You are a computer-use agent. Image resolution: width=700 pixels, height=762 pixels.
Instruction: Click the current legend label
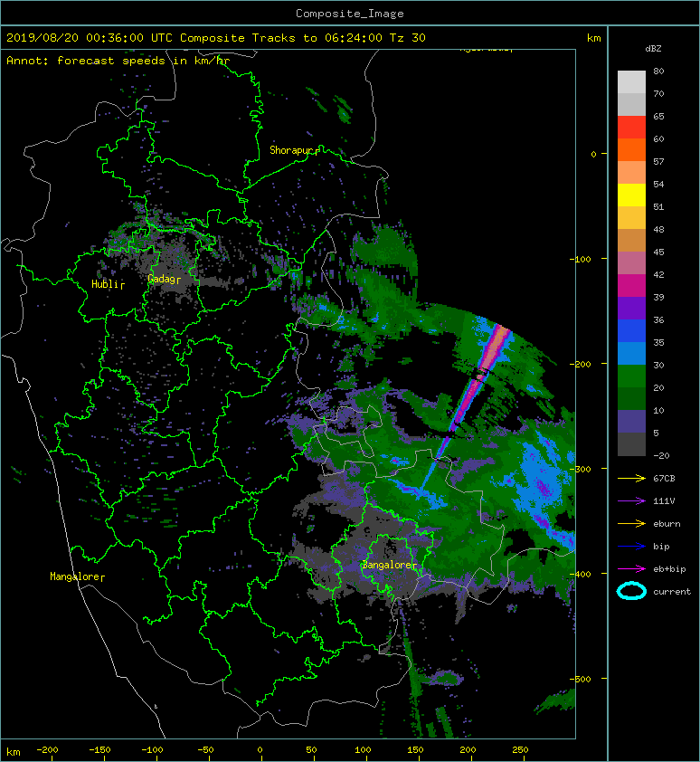coord(672,592)
